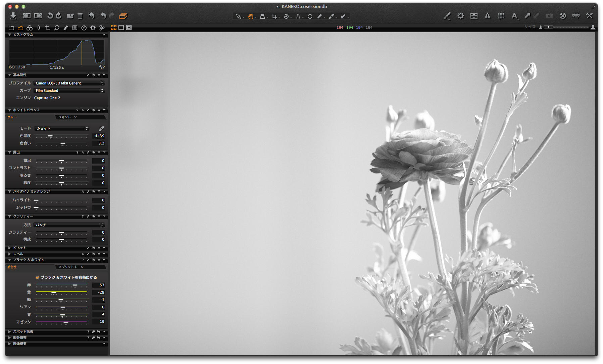Select the White balance eyedropper tool
The image size is (603, 364).
332,16
